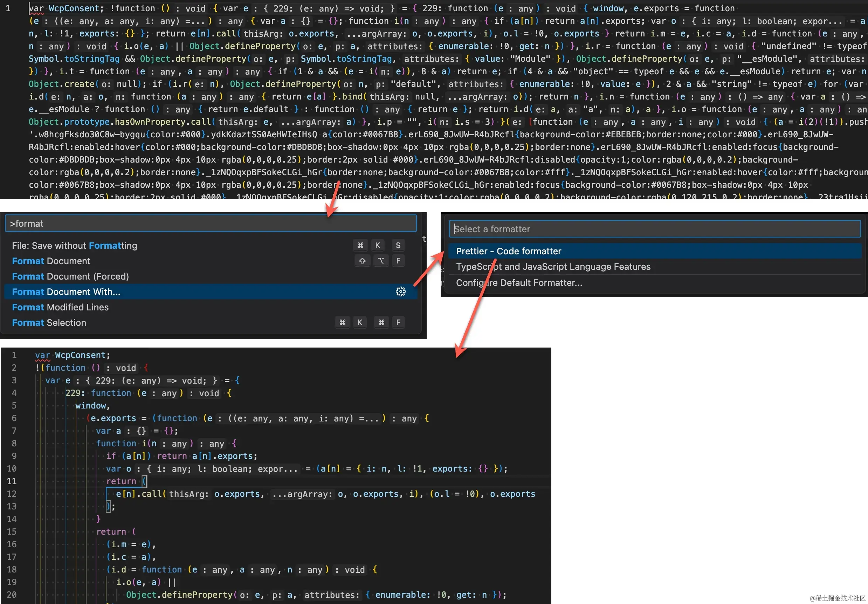Pick Prettier - Code formatter option
This screenshot has height=604, width=868.
[x=508, y=251]
